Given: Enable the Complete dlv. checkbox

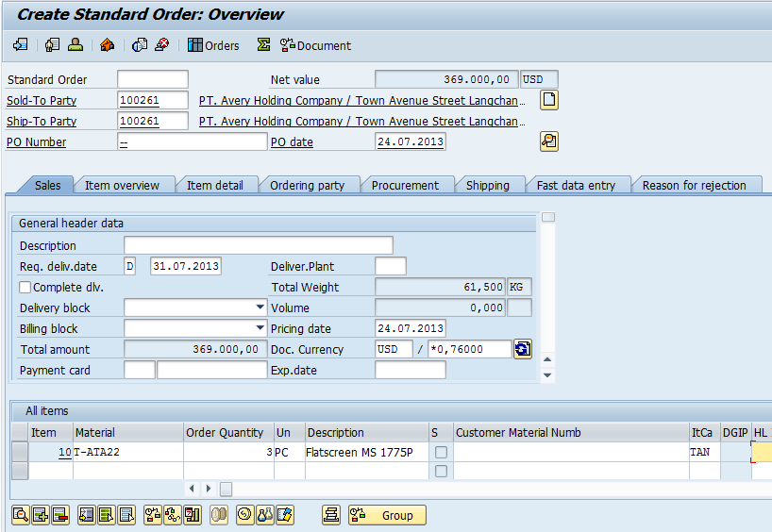Looking at the screenshot, I should click(x=25, y=288).
